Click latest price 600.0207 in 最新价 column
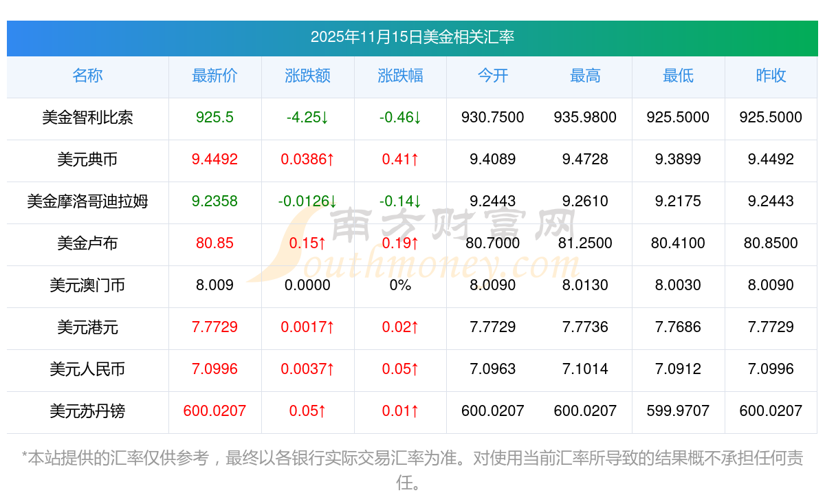 [214, 411]
